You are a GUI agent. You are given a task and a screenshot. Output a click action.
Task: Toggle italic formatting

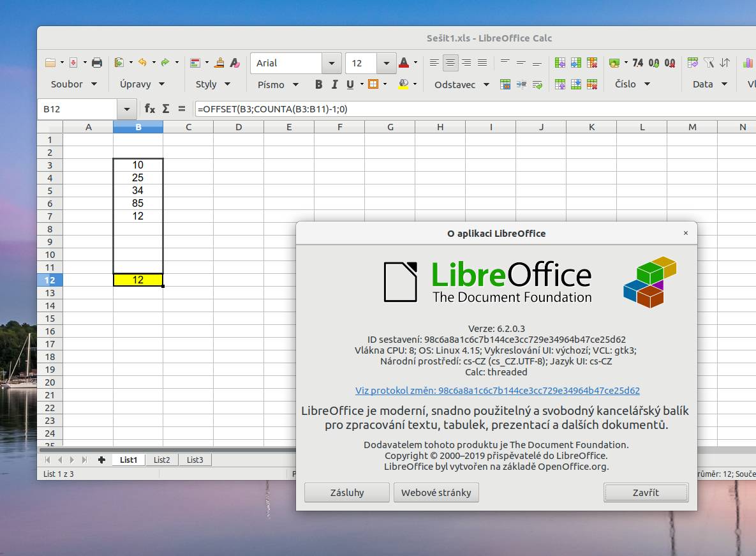click(x=334, y=84)
